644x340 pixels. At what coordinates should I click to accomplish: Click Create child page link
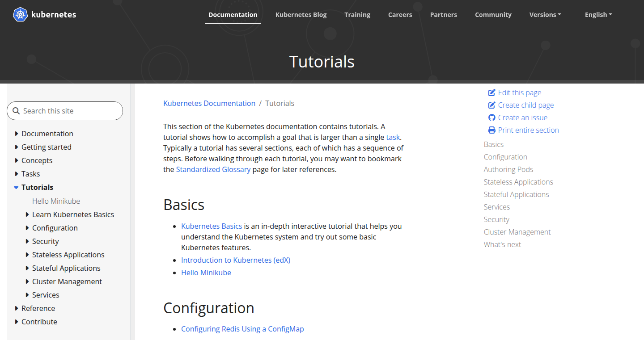(526, 105)
